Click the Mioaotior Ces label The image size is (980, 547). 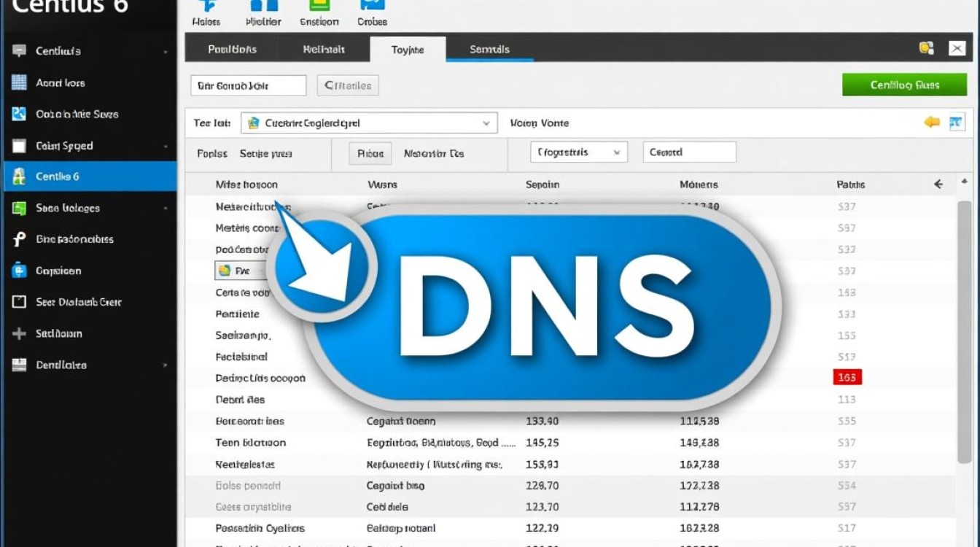click(434, 153)
